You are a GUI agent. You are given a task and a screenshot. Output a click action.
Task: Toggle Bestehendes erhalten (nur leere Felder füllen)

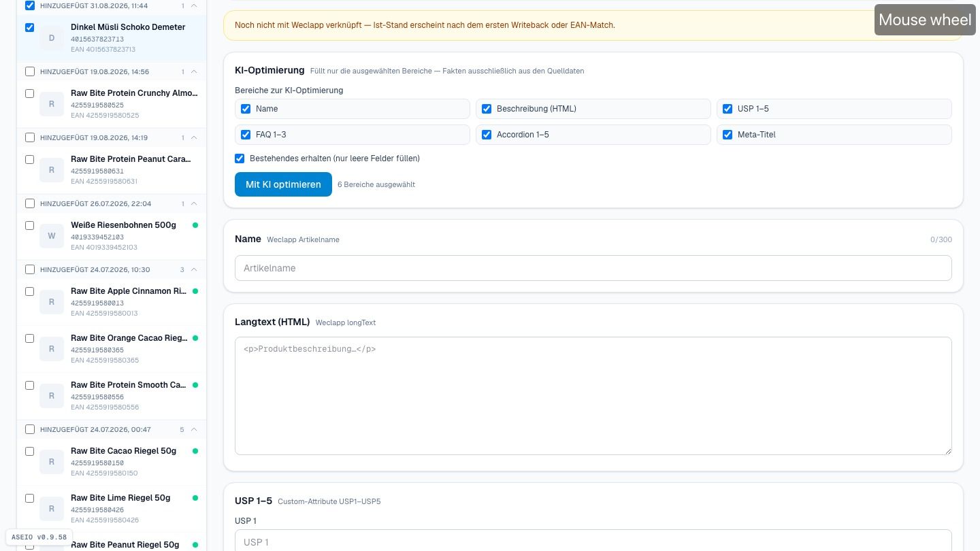click(240, 158)
